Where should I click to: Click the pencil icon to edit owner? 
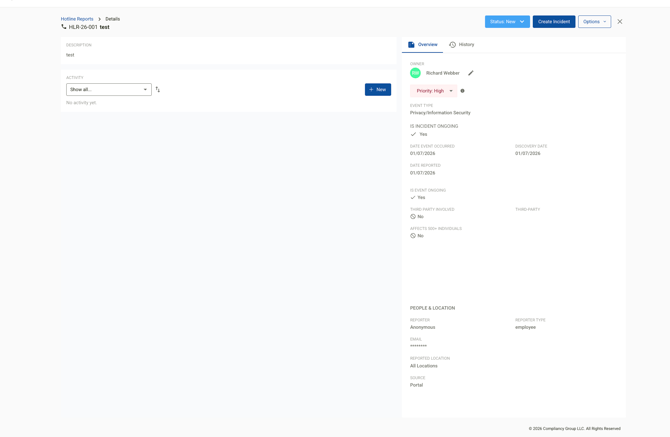(x=471, y=73)
